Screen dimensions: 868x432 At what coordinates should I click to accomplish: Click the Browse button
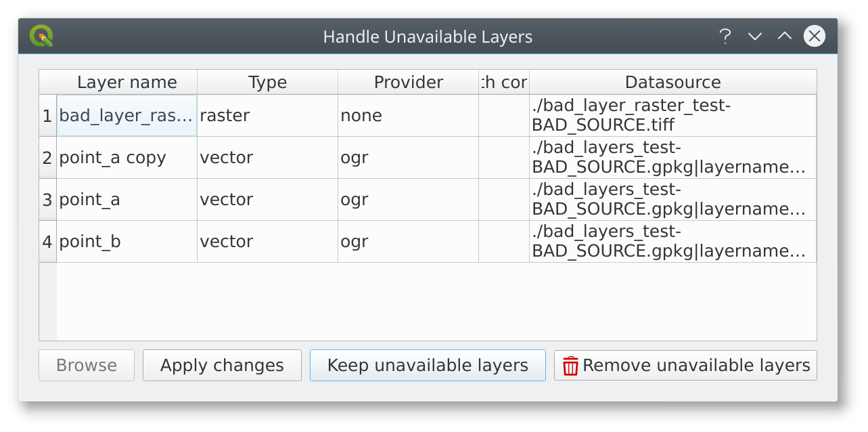pyautogui.click(x=87, y=366)
